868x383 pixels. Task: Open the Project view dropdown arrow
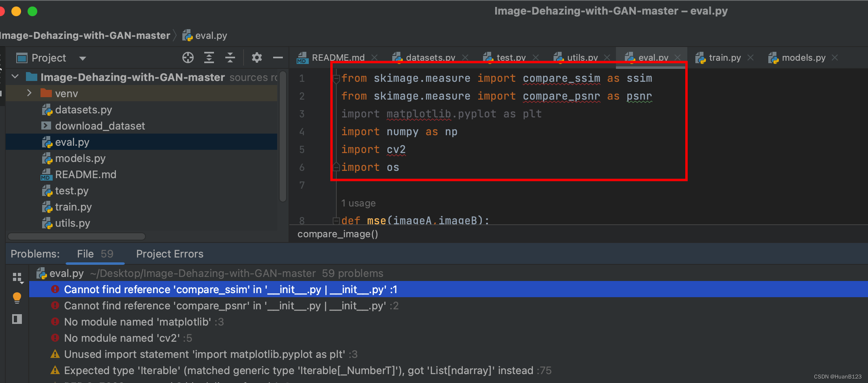click(83, 58)
